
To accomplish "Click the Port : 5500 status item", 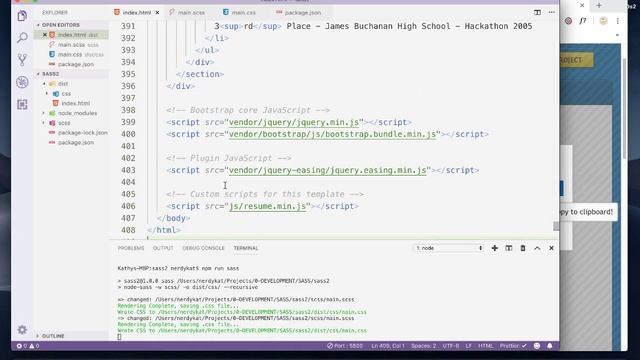I will pyautogui.click(x=345, y=346).
